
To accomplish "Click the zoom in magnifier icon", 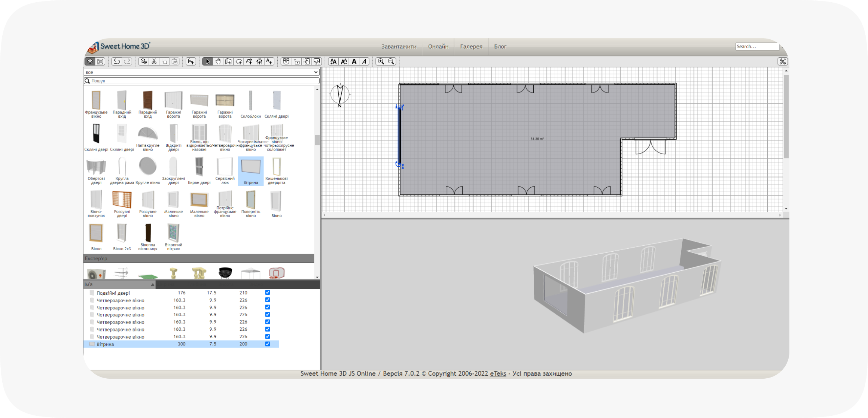I will (381, 61).
